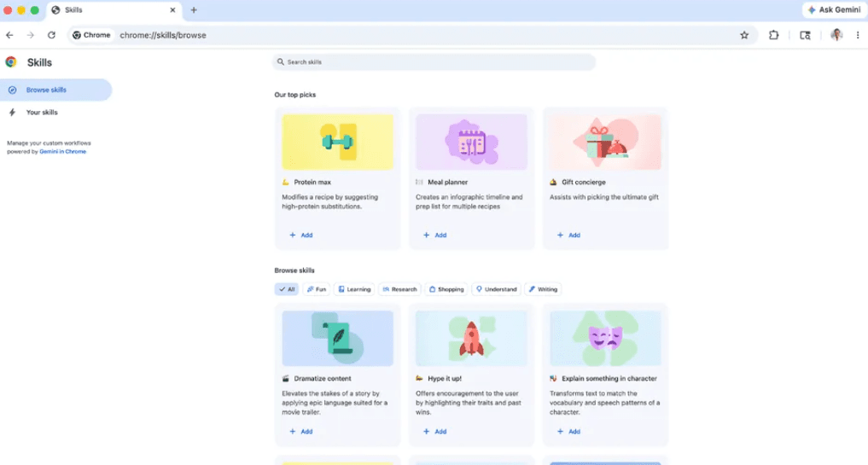868x465 pixels.
Task: Select the Learning filter chip
Action: point(354,289)
